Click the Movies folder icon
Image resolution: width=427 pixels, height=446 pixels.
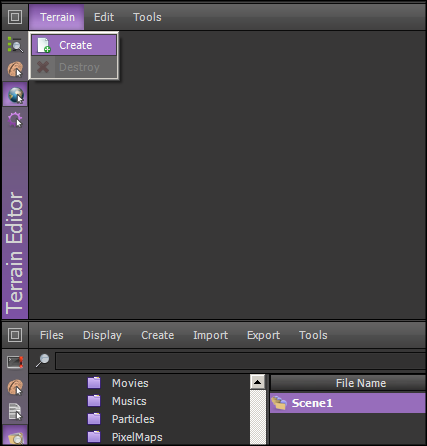pyautogui.click(x=94, y=383)
